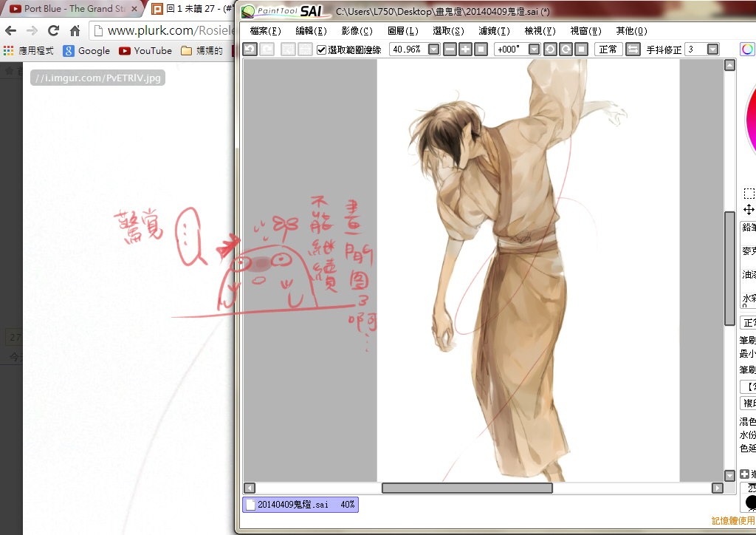This screenshot has height=535, width=756.
Task: Open the YouTube bookmark
Action: pos(145,51)
